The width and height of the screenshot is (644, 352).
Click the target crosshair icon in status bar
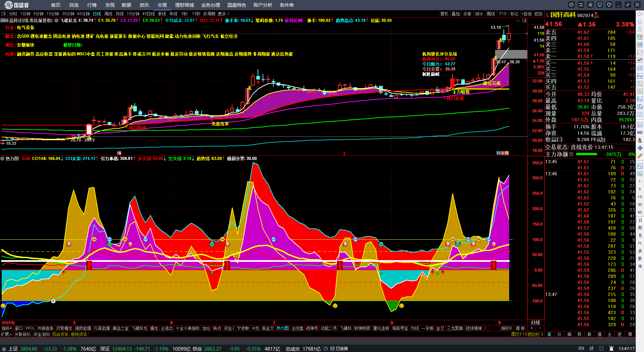point(601,348)
